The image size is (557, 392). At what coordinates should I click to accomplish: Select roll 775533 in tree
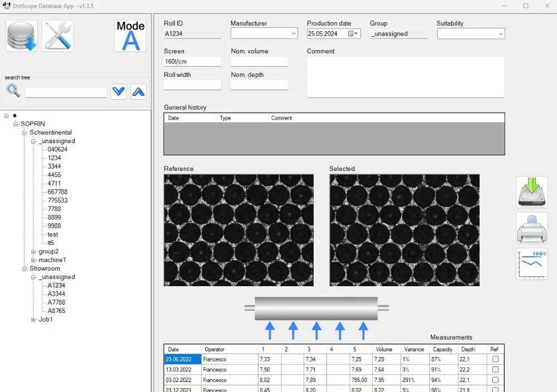tap(57, 200)
